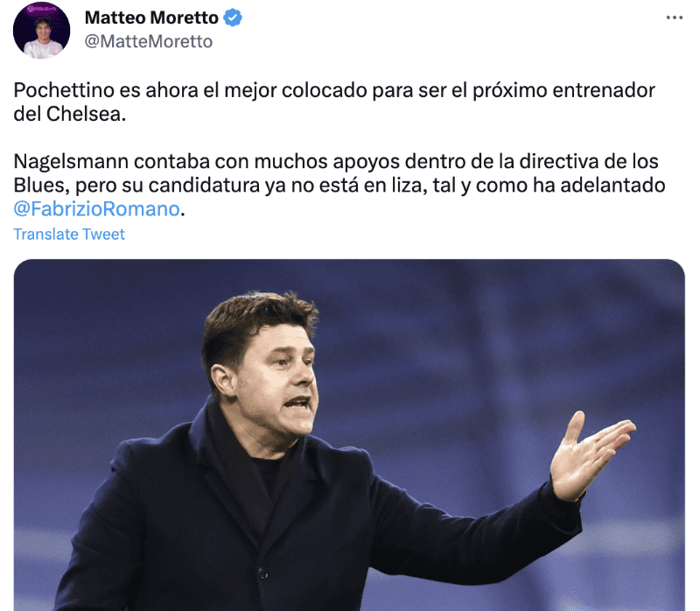Click the raised hand in photo

coord(589,455)
